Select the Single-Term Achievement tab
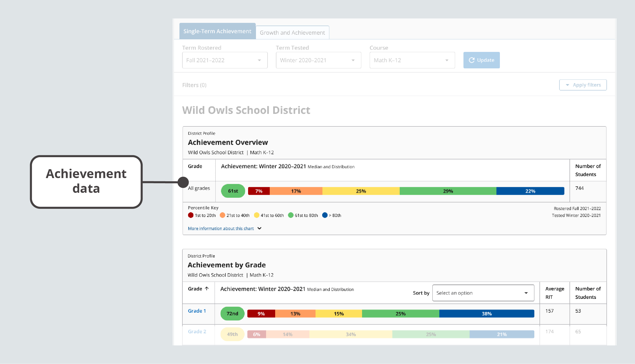The width and height of the screenshot is (635, 364). 218,31
